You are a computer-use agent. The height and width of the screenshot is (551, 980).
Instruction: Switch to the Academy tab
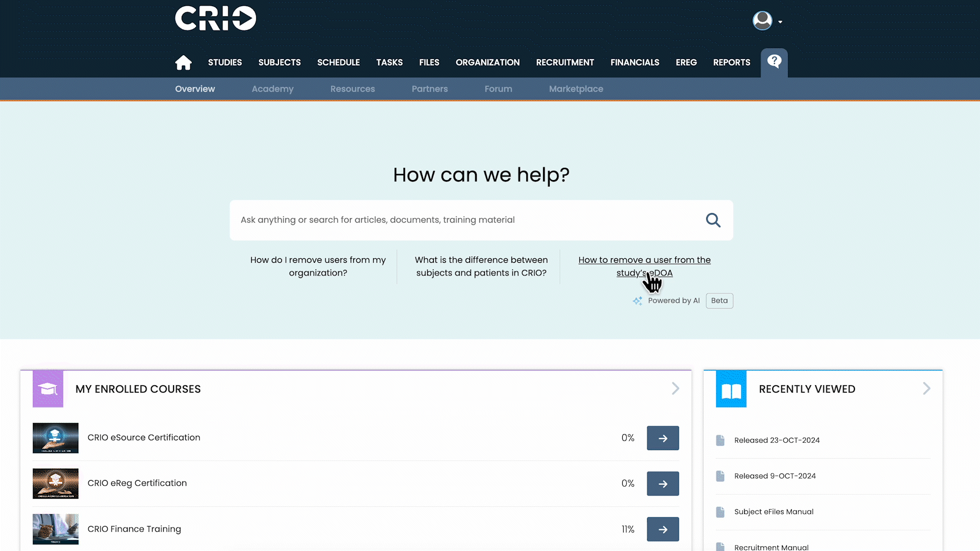[273, 89]
